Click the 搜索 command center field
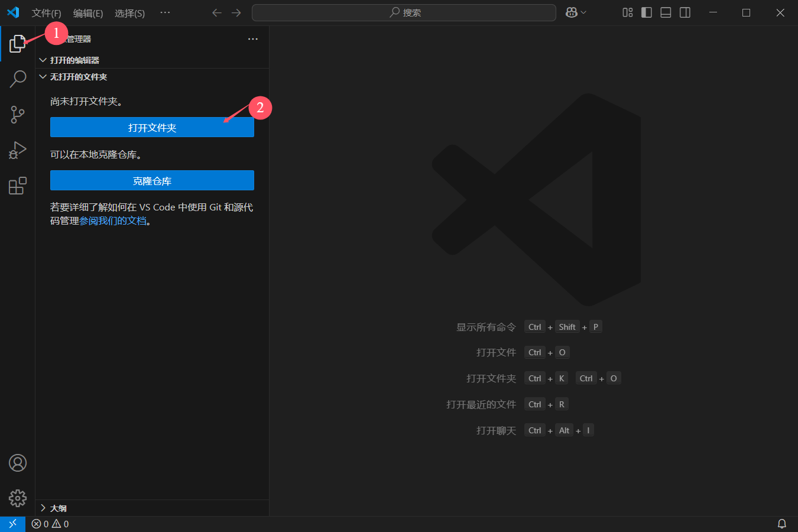The height and width of the screenshot is (532, 798). click(x=404, y=12)
